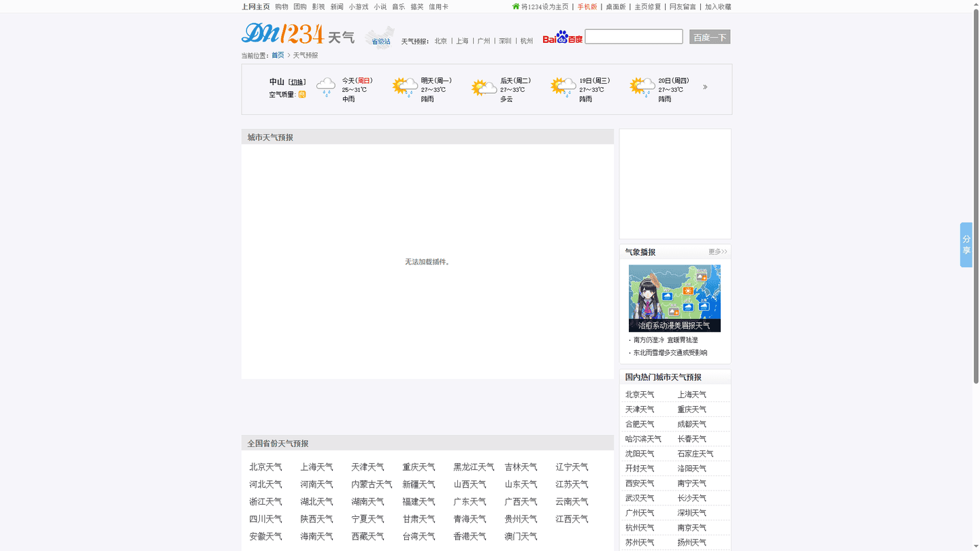This screenshot has height=551, width=980.
Task: Go to 首页 in the breadcrumb
Action: 278,55
